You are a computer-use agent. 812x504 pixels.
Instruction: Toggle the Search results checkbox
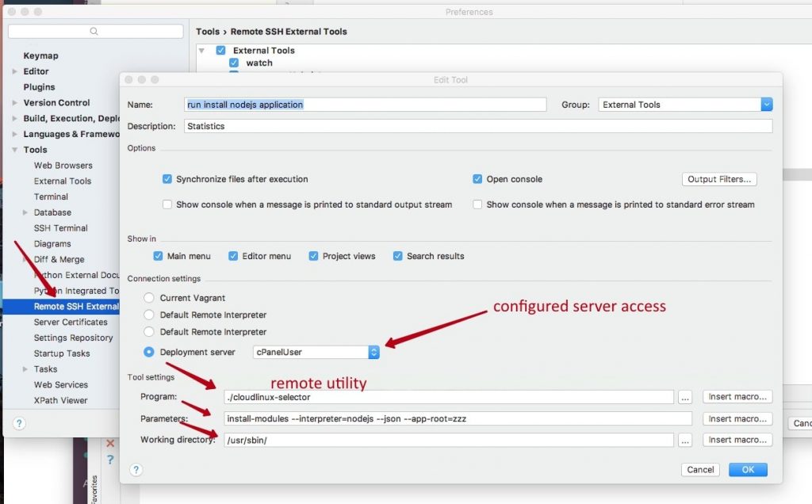tap(395, 256)
